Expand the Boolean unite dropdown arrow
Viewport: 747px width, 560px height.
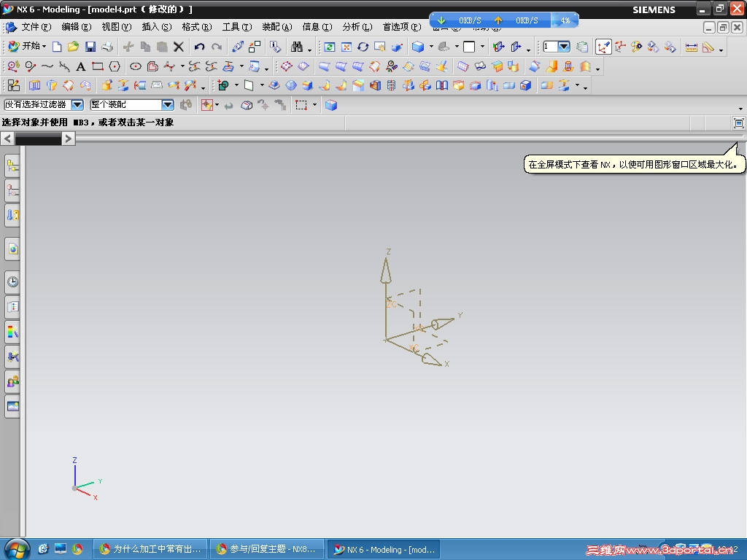(236, 86)
